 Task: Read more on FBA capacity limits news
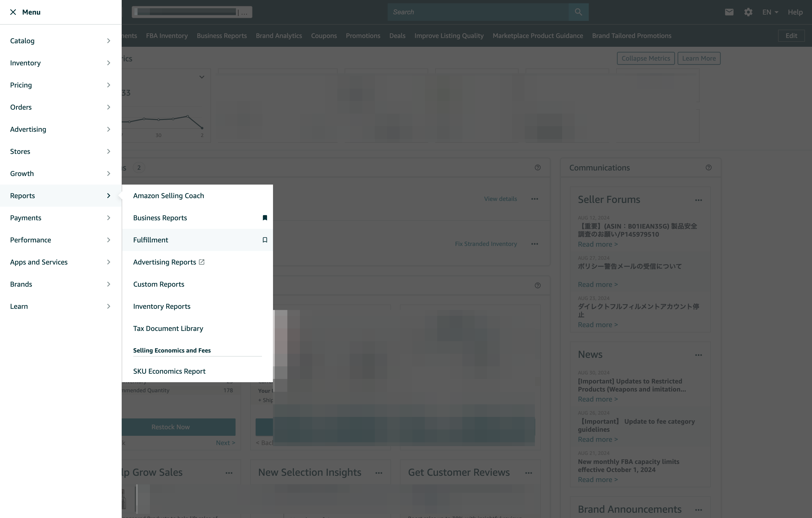pyautogui.click(x=598, y=480)
